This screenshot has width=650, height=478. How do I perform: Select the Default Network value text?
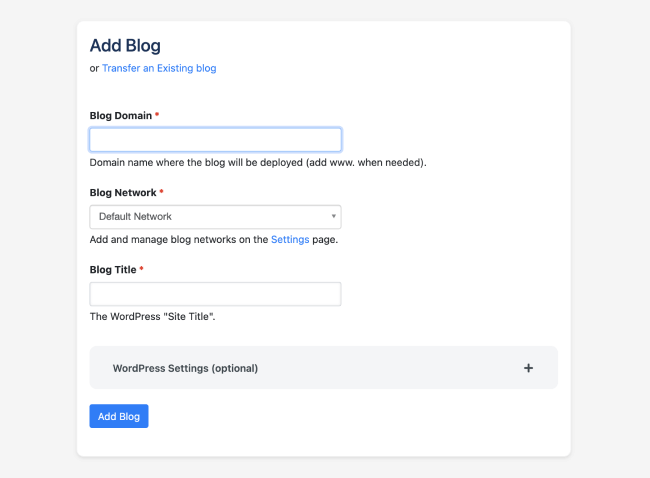coord(135,217)
